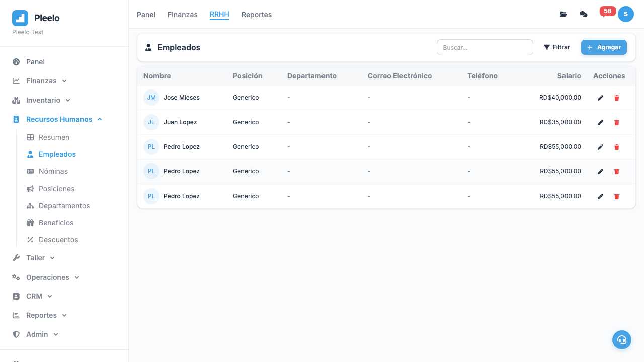Screen dimensions: 644x362
Task: Click the Filtrar button
Action: click(x=556, y=47)
